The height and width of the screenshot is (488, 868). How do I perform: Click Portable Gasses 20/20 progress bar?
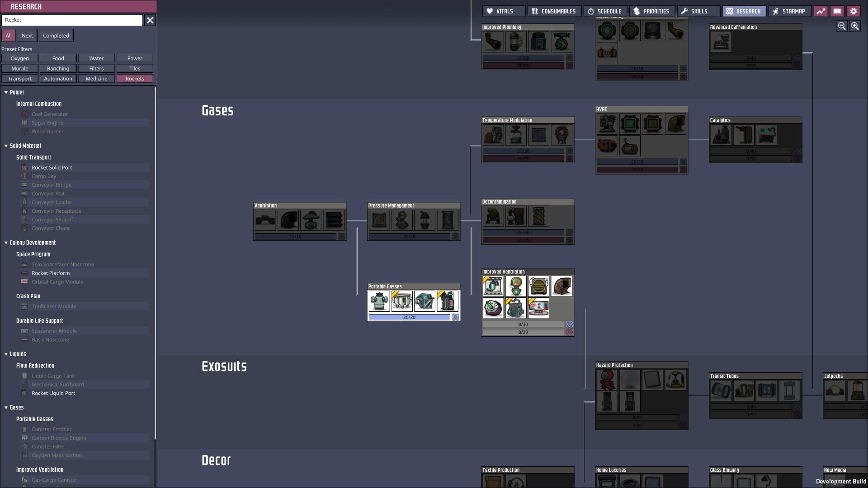coord(409,318)
